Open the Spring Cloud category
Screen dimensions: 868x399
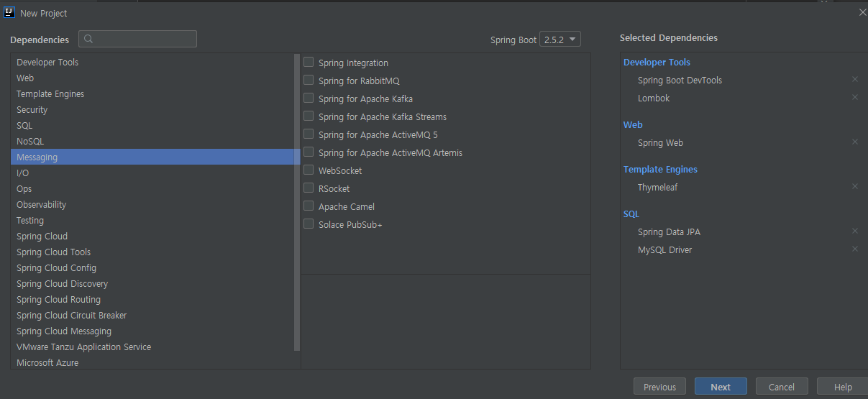152,237
